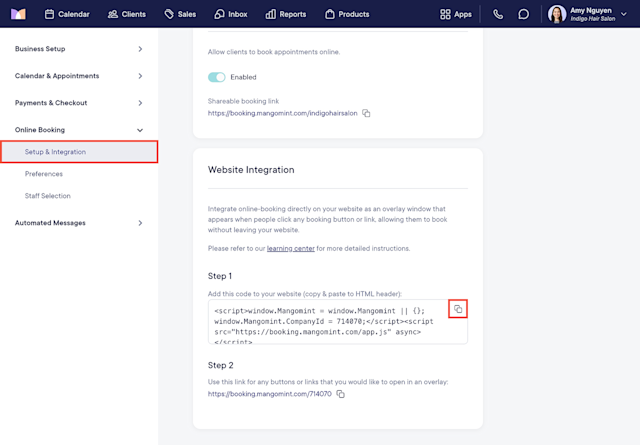Open the chat bubble icon
640x445 pixels.
(x=523, y=14)
